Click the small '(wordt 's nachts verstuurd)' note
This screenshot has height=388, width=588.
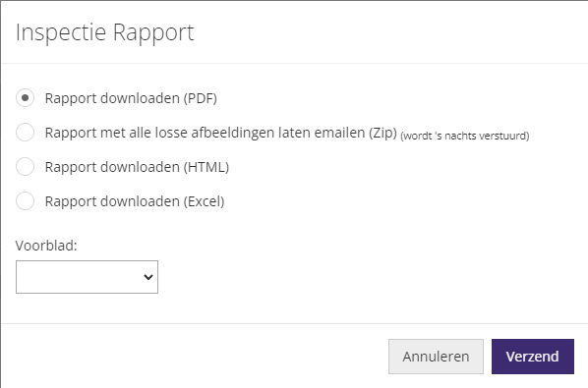point(465,136)
